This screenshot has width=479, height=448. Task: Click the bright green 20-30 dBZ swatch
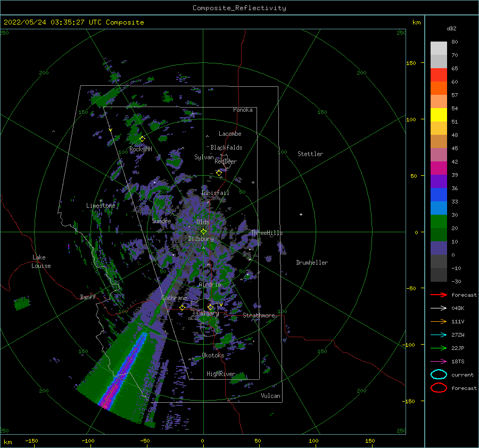[439, 222]
